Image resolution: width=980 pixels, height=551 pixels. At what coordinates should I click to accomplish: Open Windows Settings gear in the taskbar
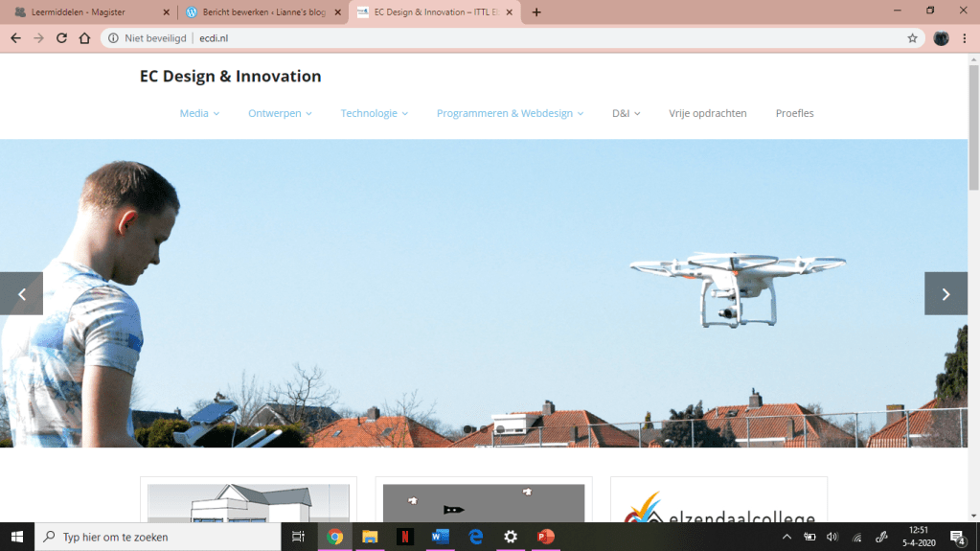[x=511, y=537]
